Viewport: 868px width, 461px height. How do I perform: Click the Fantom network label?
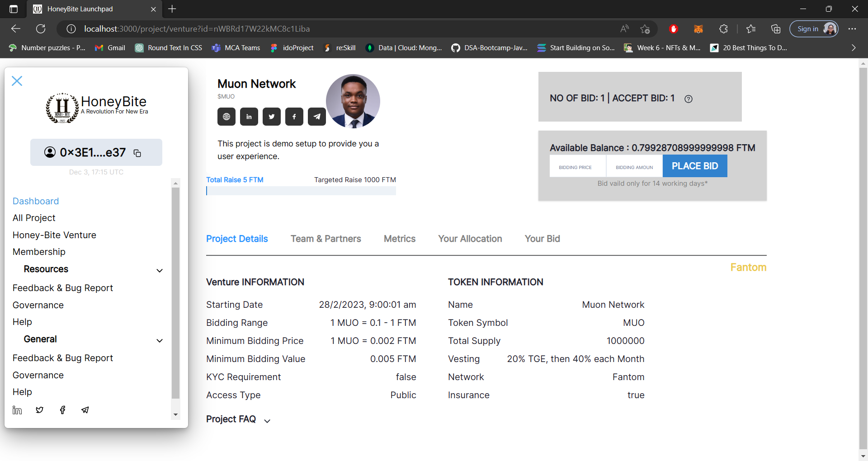coord(748,268)
